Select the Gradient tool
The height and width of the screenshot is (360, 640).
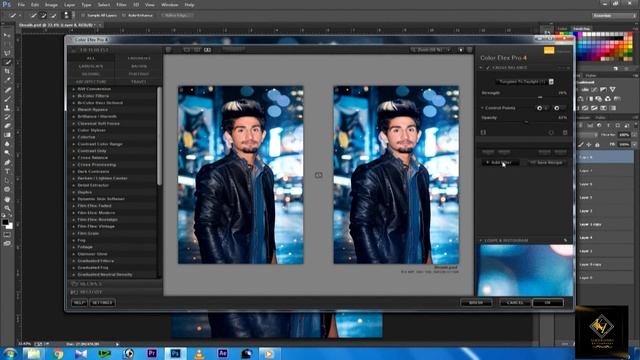pyautogui.click(x=7, y=135)
